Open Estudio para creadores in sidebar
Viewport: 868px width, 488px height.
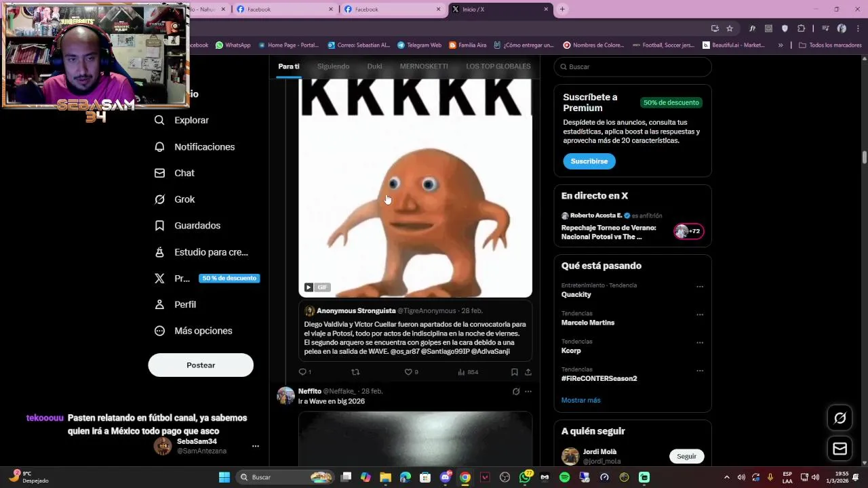point(201,252)
